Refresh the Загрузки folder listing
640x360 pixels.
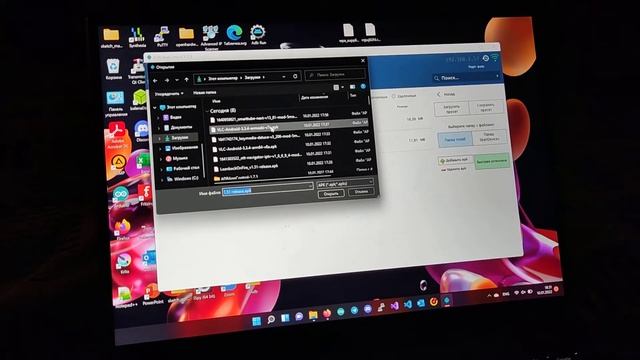click(295, 76)
